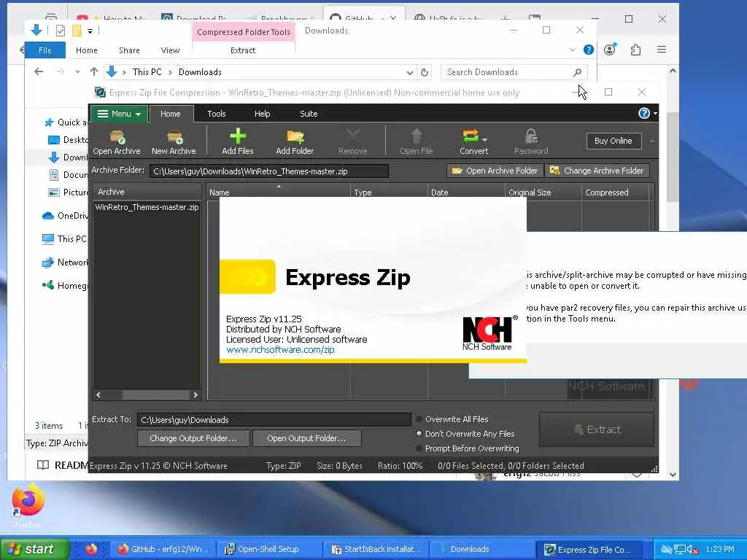Click Open Output Folder button
Screen dimensions: 747x560
[306, 438]
